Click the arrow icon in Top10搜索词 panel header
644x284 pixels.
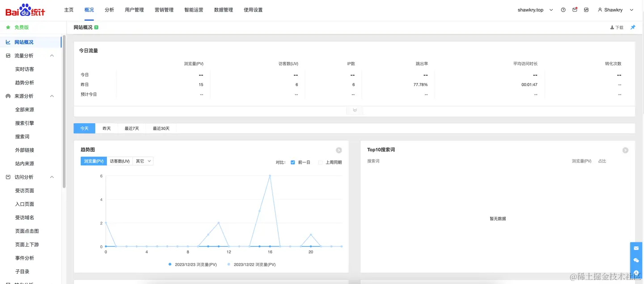point(625,150)
